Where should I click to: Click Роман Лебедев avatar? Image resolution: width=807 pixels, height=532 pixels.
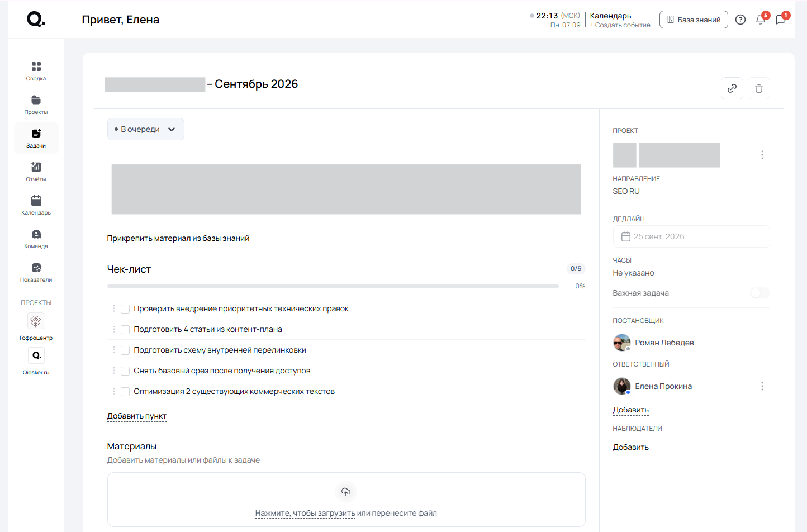(621, 343)
